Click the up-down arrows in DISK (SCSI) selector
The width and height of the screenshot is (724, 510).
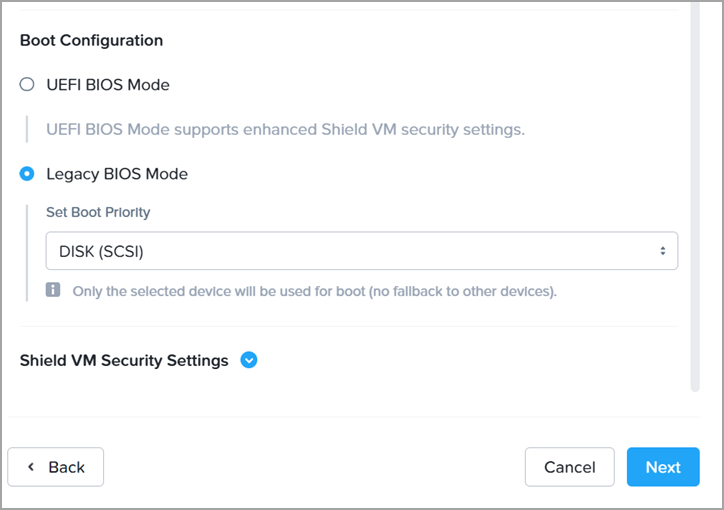coord(662,251)
